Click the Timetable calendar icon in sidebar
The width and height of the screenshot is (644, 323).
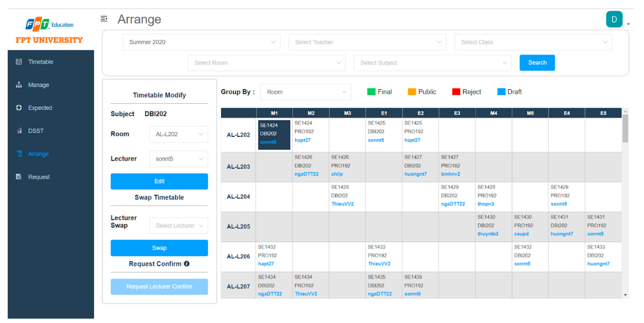[19, 62]
